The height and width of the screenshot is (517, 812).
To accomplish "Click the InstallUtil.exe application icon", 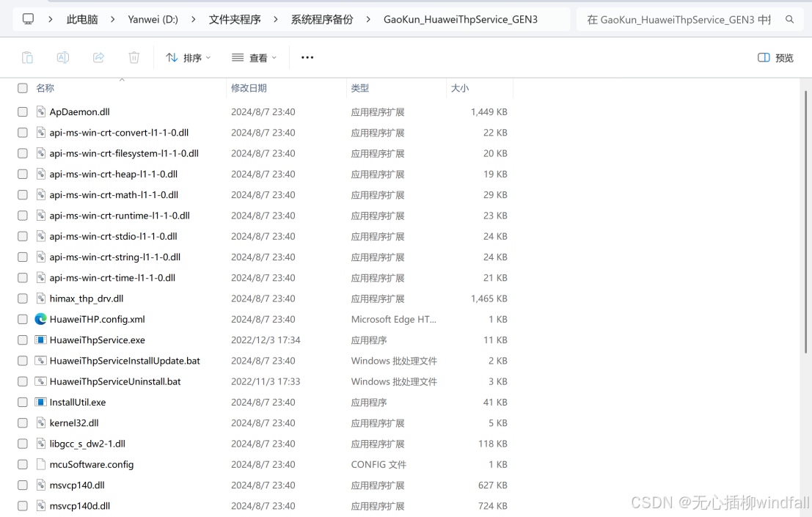I will [x=40, y=402].
